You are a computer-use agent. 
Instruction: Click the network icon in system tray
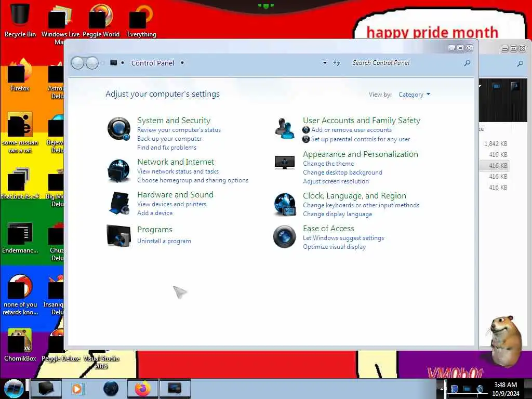click(x=467, y=389)
